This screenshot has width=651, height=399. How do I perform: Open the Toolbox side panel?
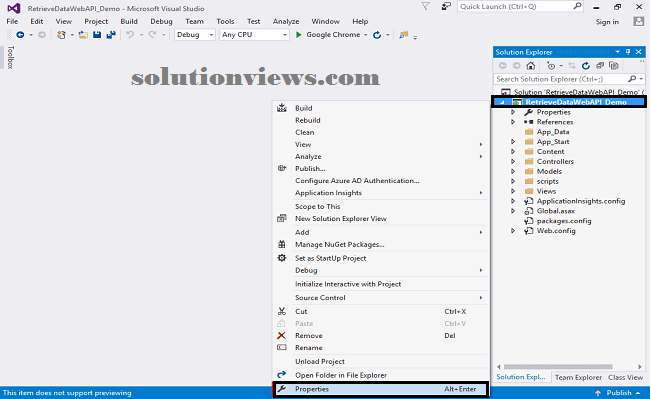click(10, 57)
